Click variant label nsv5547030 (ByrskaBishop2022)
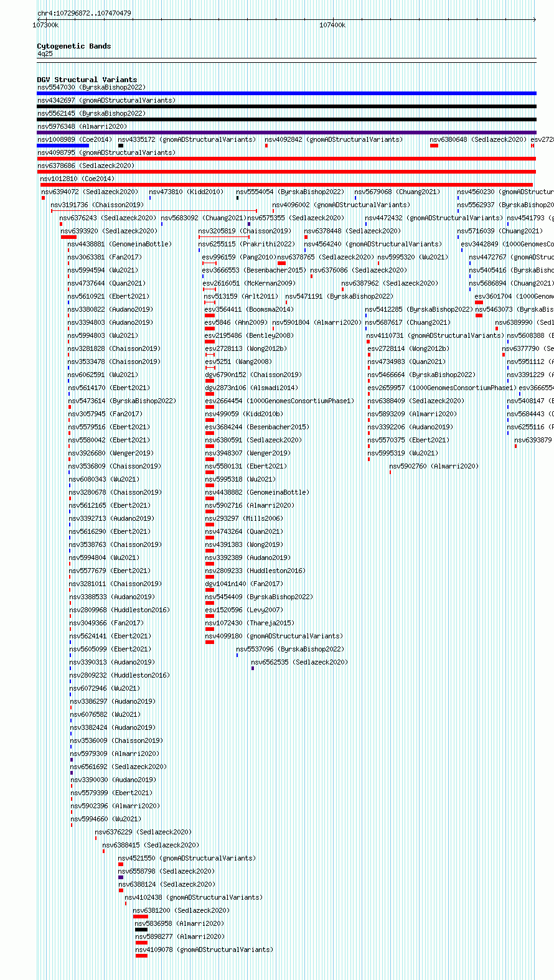 click(92, 88)
